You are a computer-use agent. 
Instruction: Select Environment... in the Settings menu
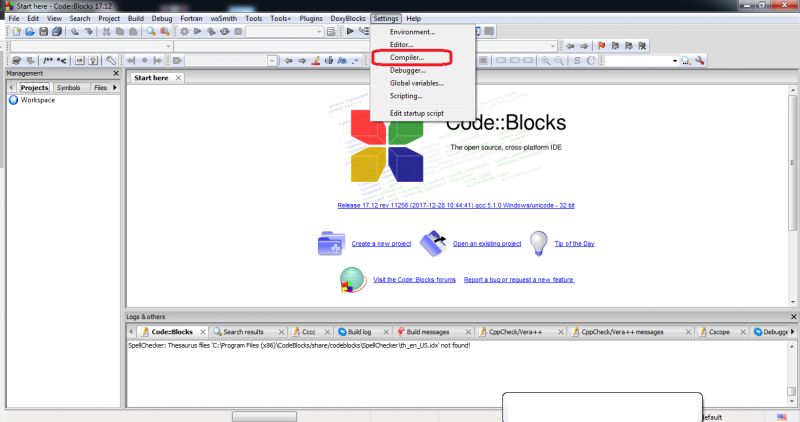tap(412, 32)
